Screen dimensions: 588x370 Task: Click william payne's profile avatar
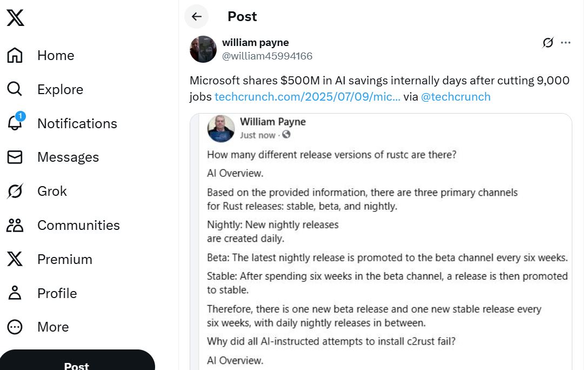(203, 49)
